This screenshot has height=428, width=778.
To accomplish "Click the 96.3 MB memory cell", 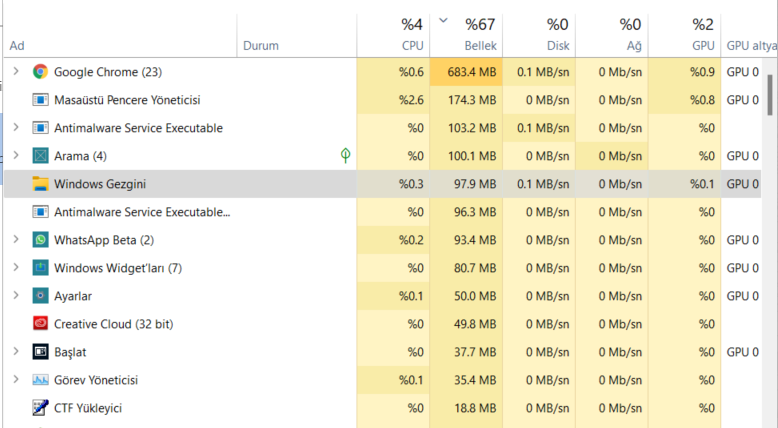I will point(466,212).
